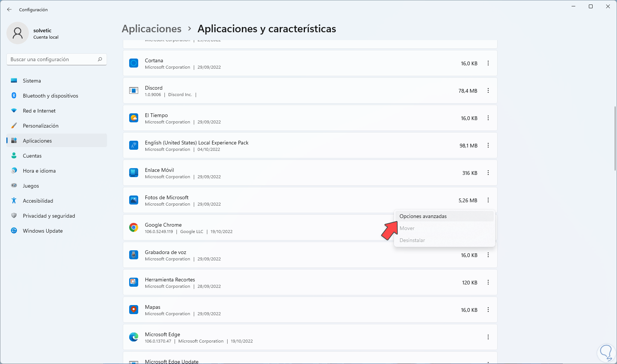Image resolution: width=617 pixels, height=364 pixels.
Task: Click the Herramienta Recortes icon
Action: (134, 282)
